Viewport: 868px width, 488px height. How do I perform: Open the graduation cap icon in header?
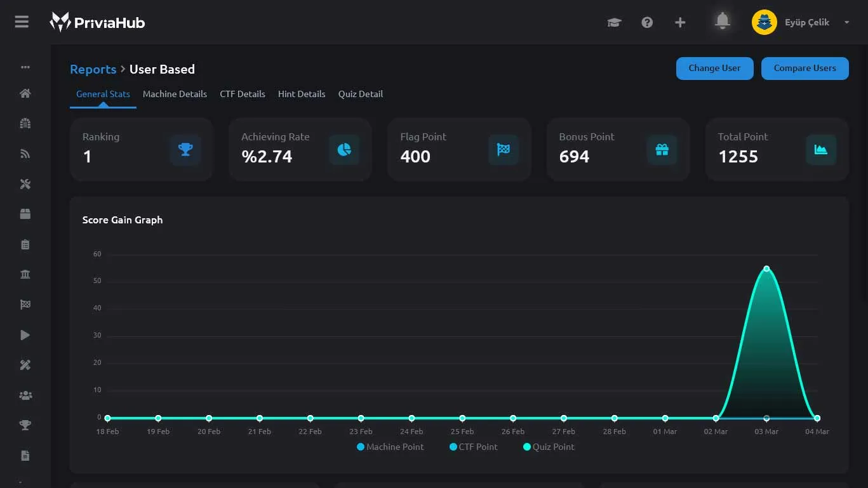coord(614,23)
